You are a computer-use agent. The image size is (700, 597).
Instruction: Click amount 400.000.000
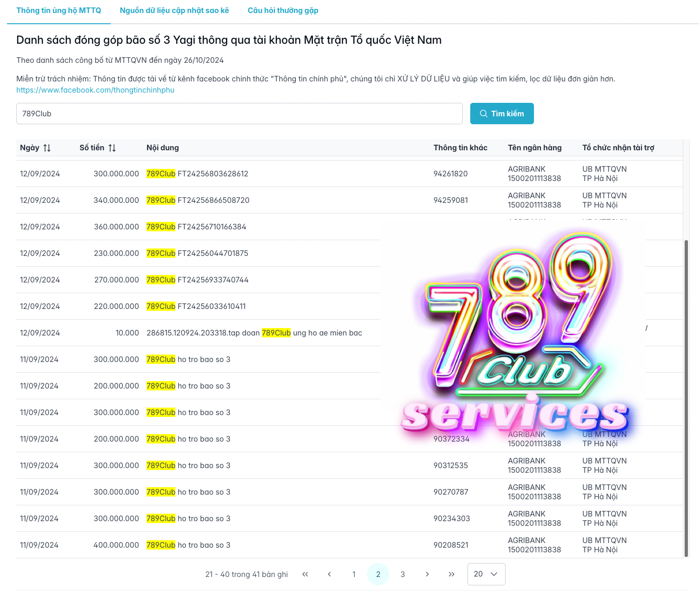coord(116,545)
